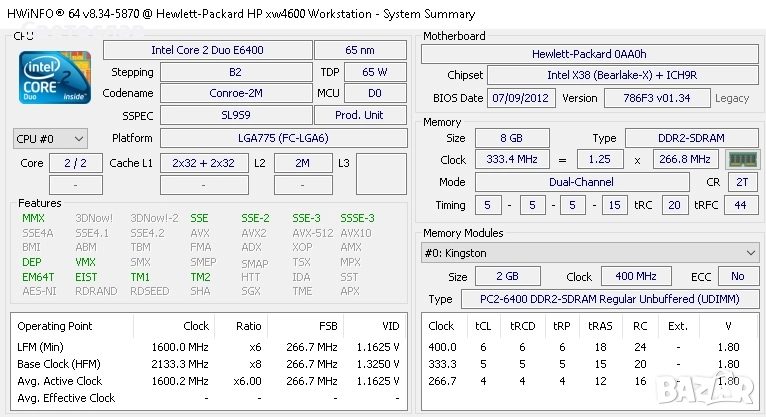Click the Legacy BIOS mode label

click(732, 98)
